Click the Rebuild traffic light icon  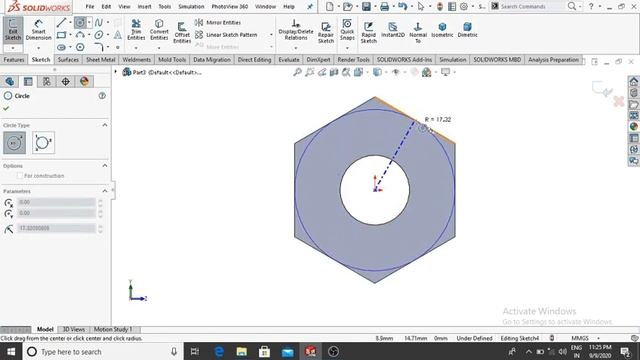pyautogui.click(x=440, y=7)
